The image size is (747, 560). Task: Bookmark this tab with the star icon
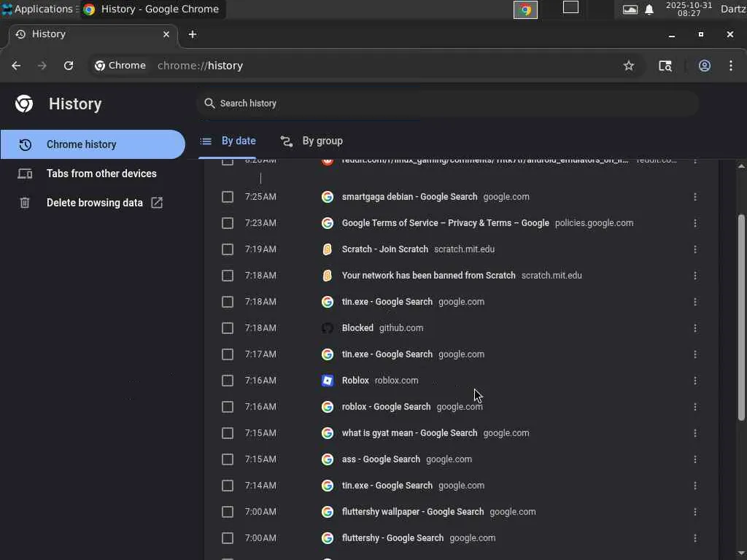click(x=629, y=66)
